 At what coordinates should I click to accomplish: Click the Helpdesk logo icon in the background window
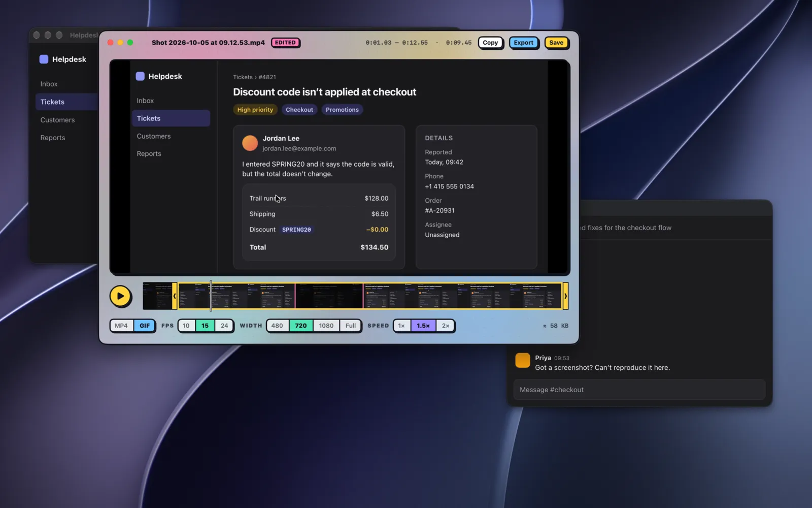pyautogui.click(x=44, y=59)
